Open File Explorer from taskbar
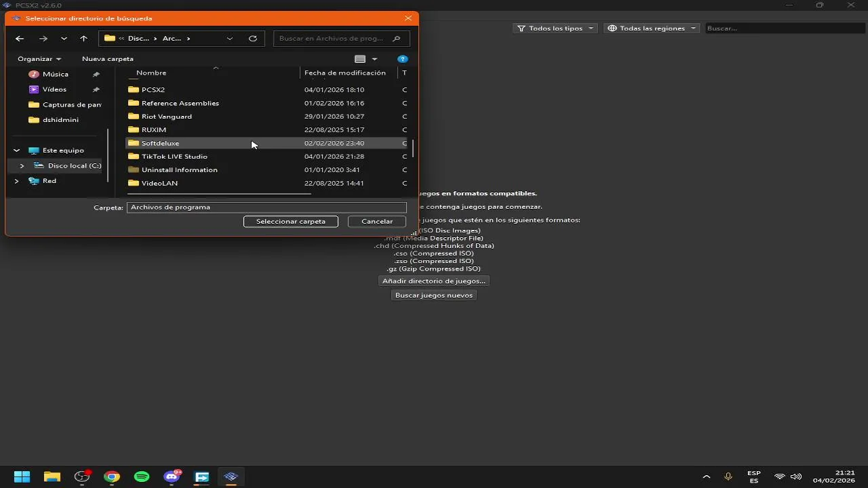Viewport: 868px width, 488px height. 52,476
